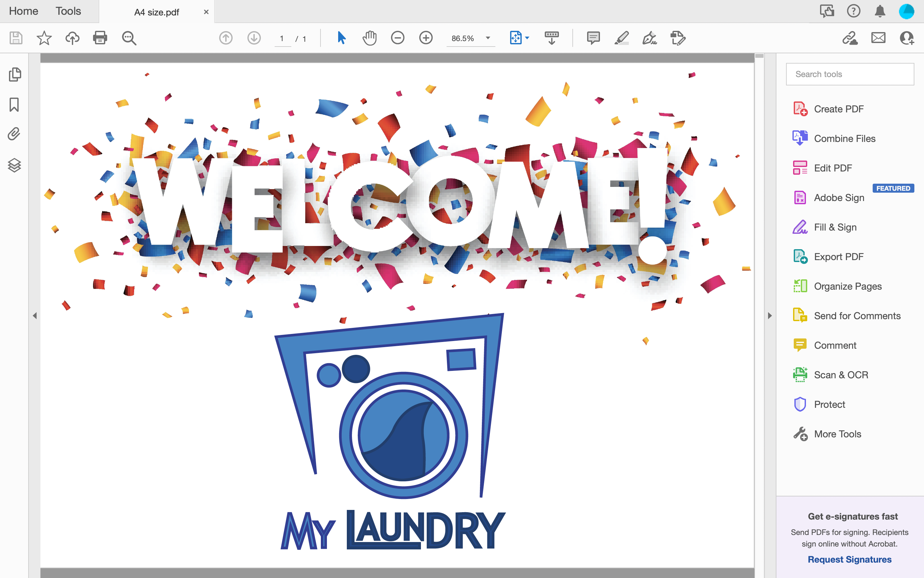Image resolution: width=924 pixels, height=578 pixels.
Task: Expand fit page options arrow
Action: point(527,38)
